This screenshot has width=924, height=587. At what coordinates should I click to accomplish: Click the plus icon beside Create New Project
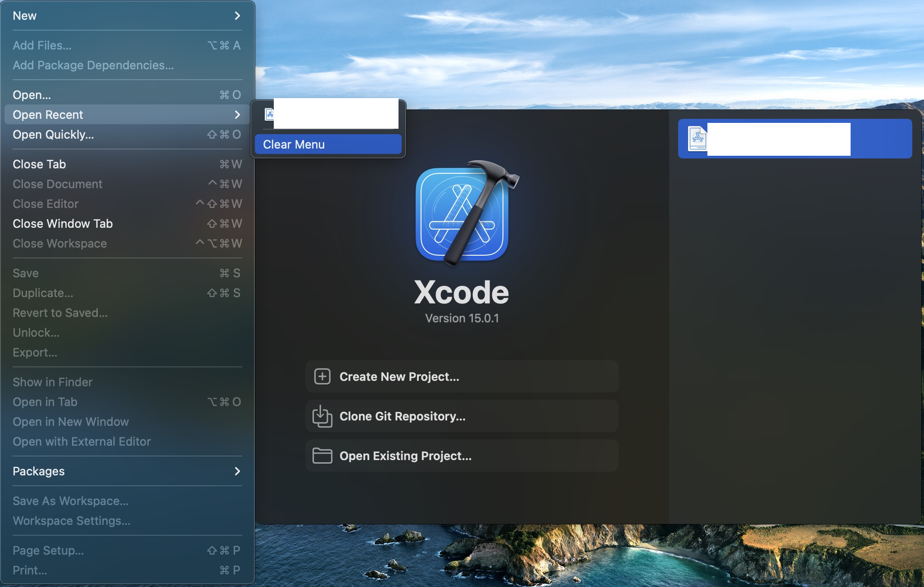click(x=322, y=376)
